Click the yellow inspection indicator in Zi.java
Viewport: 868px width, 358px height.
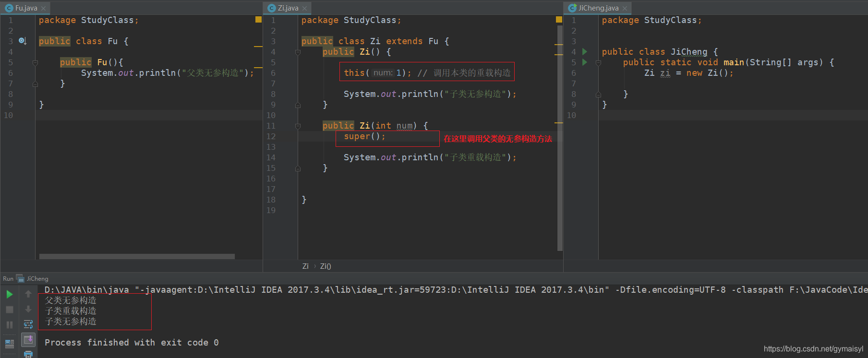(559, 20)
